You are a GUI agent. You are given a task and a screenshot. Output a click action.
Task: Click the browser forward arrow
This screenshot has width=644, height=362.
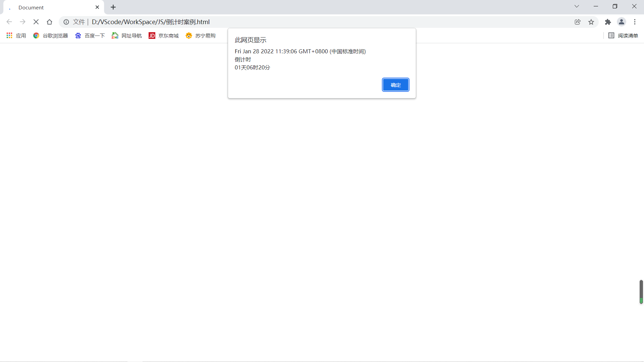(x=22, y=22)
